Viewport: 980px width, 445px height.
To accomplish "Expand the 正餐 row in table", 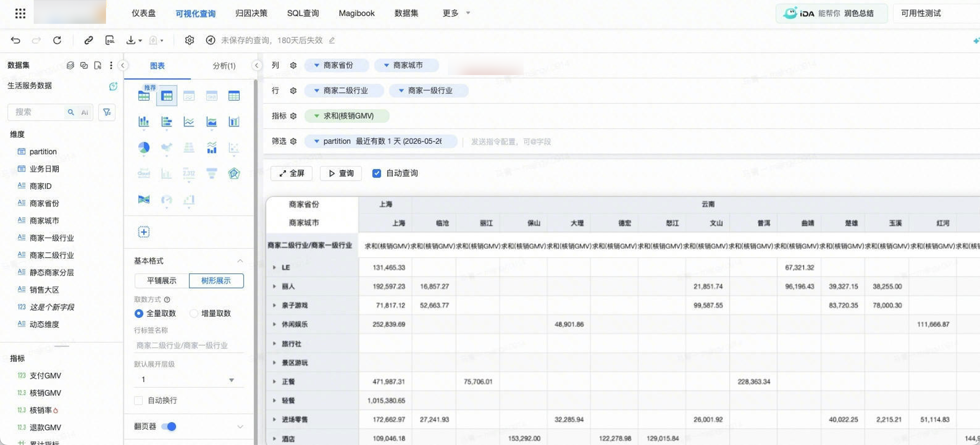I will tap(274, 381).
